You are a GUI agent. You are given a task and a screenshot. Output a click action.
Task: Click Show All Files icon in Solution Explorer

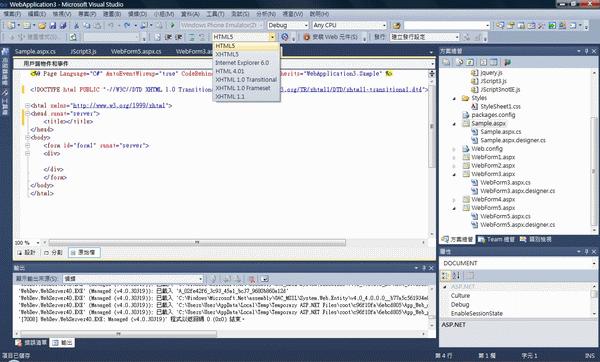pyautogui.click(x=460, y=62)
